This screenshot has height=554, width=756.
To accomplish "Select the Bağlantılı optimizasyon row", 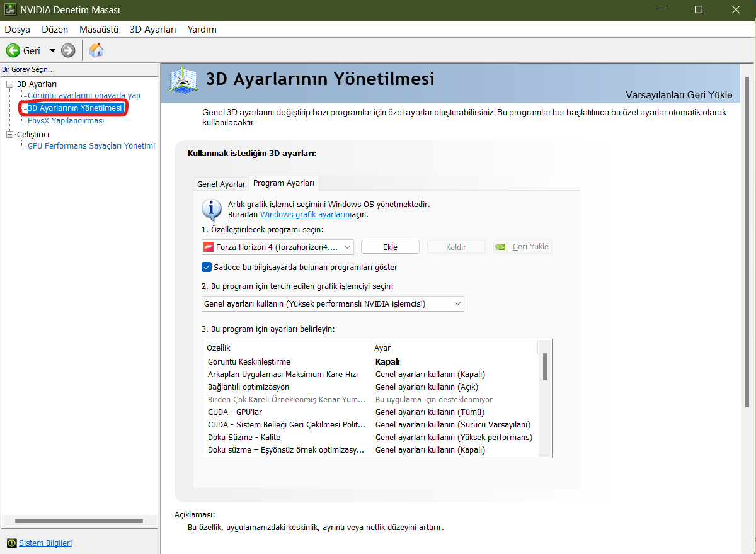I will (372, 387).
